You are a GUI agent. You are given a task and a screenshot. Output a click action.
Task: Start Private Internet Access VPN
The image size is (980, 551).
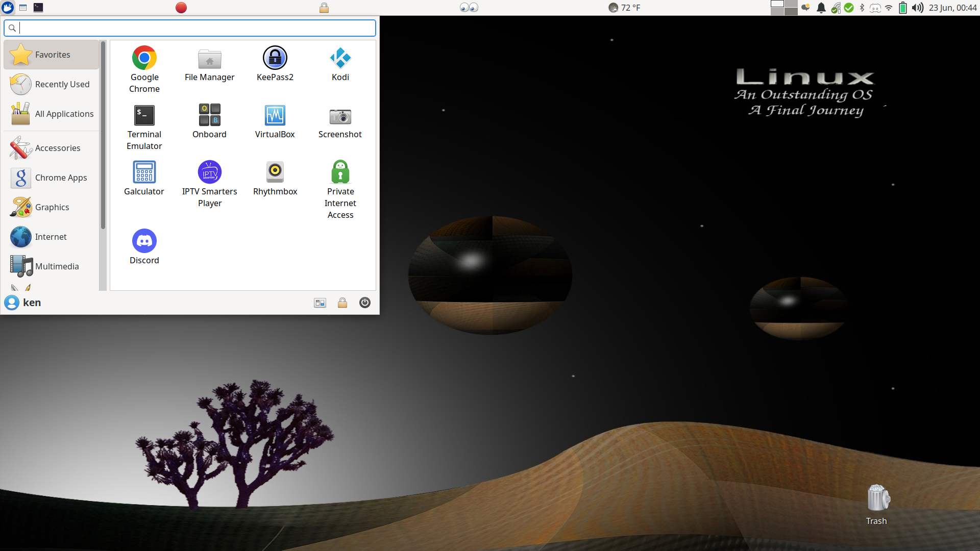340,189
